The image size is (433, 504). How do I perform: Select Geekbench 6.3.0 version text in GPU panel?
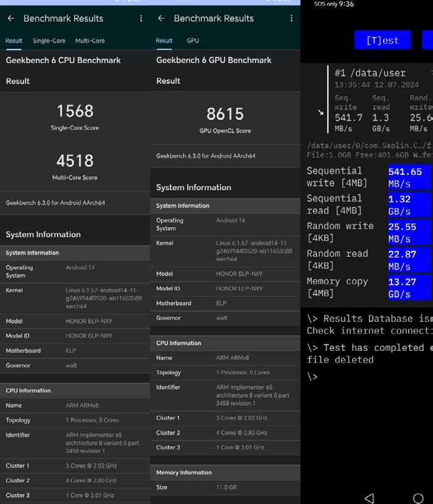coord(206,156)
